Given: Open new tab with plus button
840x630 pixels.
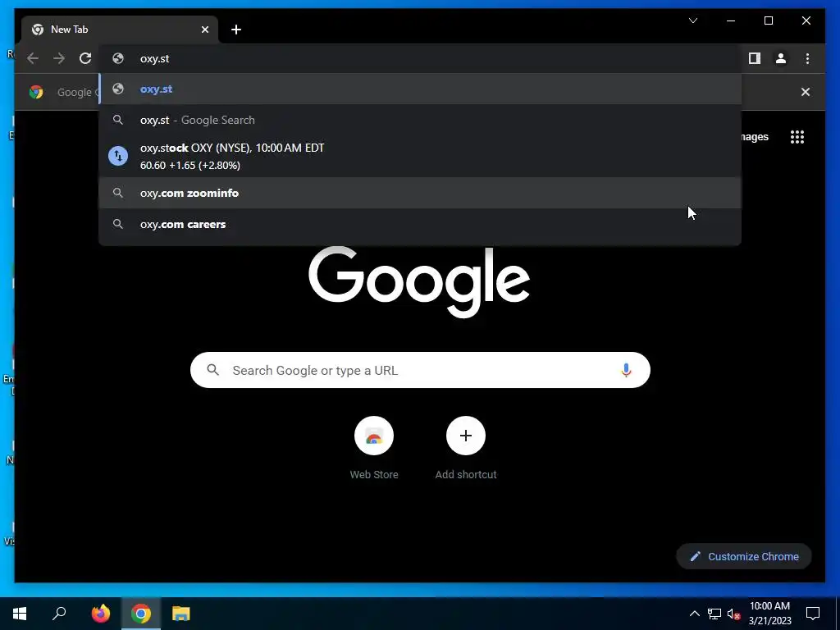Looking at the screenshot, I should 236,30.
